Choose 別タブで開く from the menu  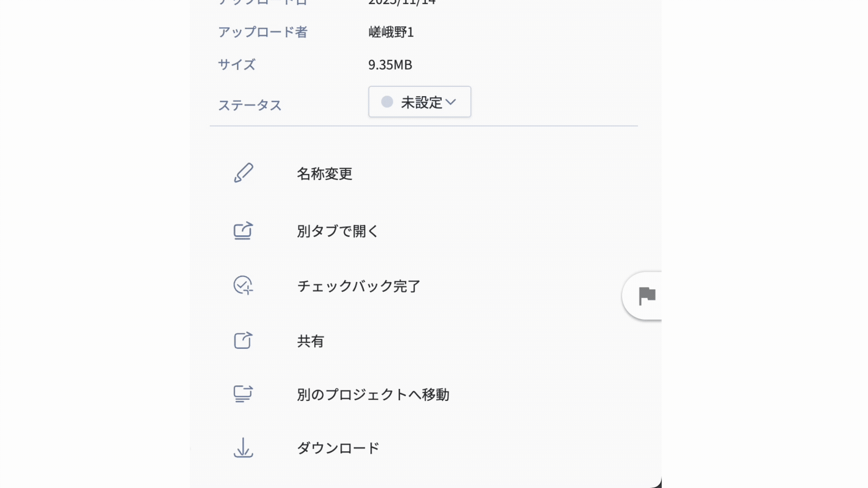pos(337,231)
